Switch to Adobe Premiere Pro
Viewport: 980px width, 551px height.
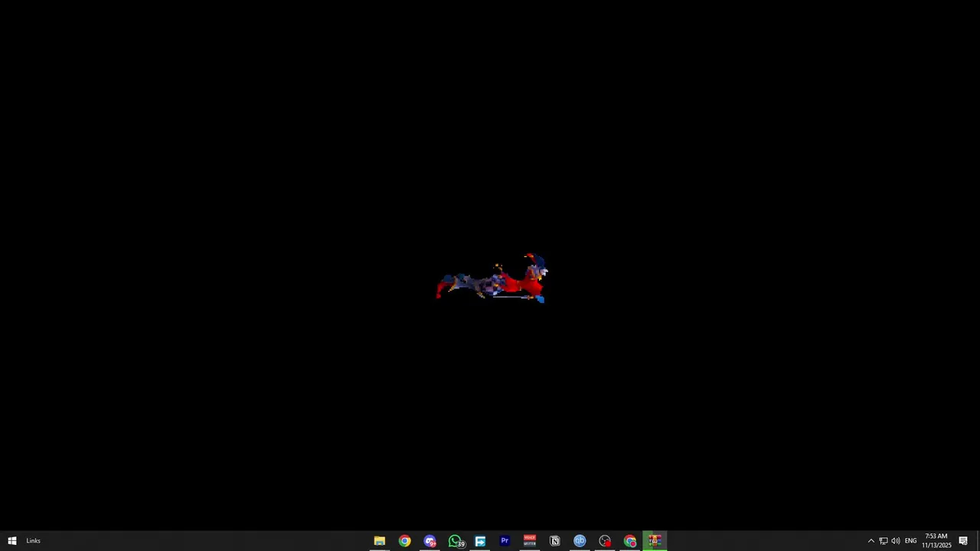(505, 541)
